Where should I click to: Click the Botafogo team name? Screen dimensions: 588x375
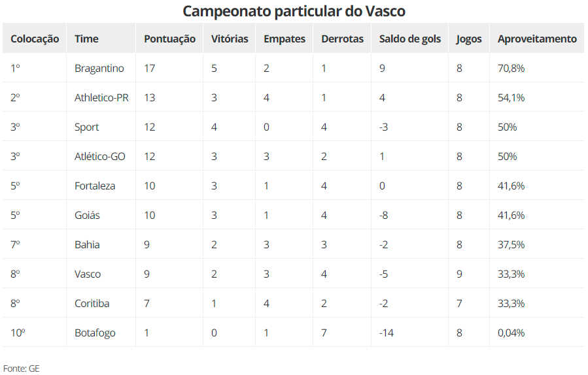(95, 333)
